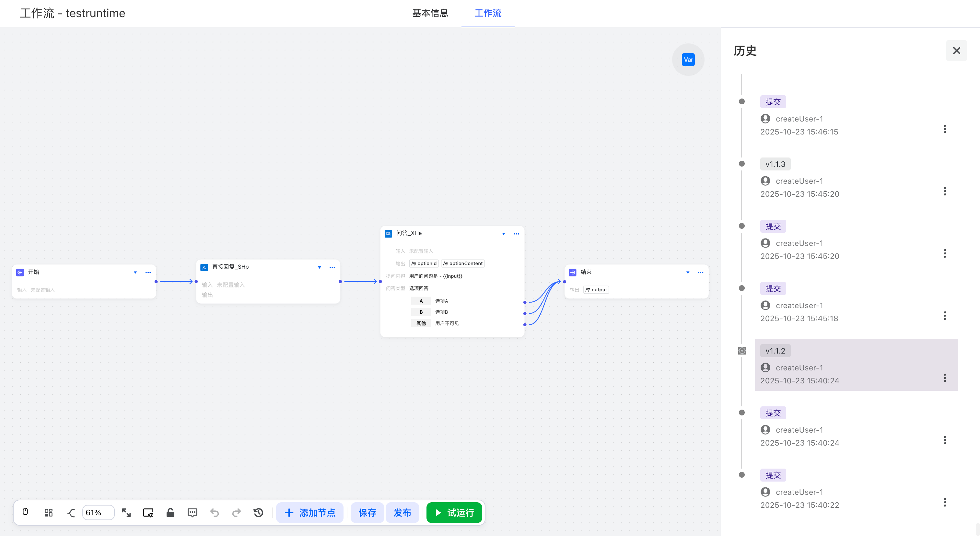Click the auto-layout grid icon
Screen dimensions: 980x536
pos(48,512)
